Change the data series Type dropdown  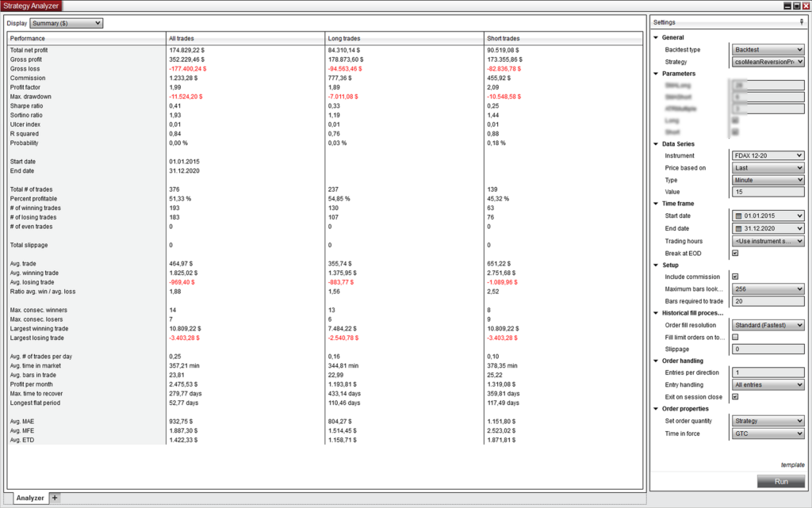tap(768, 180)
